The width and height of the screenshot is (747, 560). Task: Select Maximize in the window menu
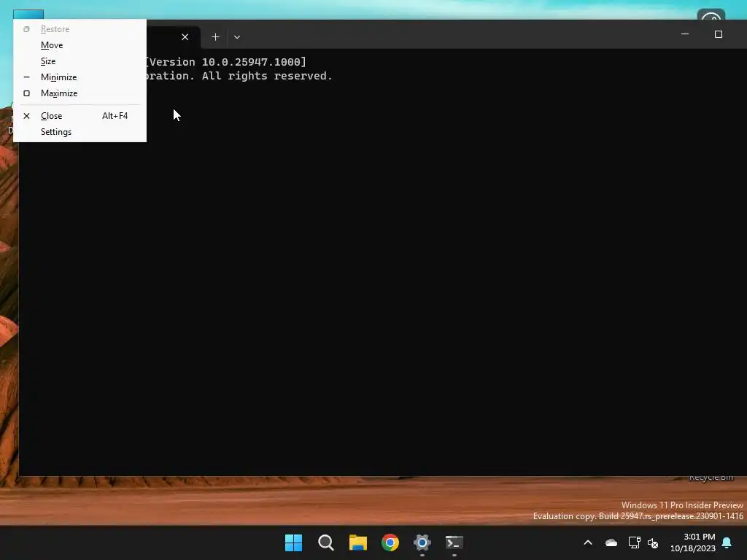point(80,93)
